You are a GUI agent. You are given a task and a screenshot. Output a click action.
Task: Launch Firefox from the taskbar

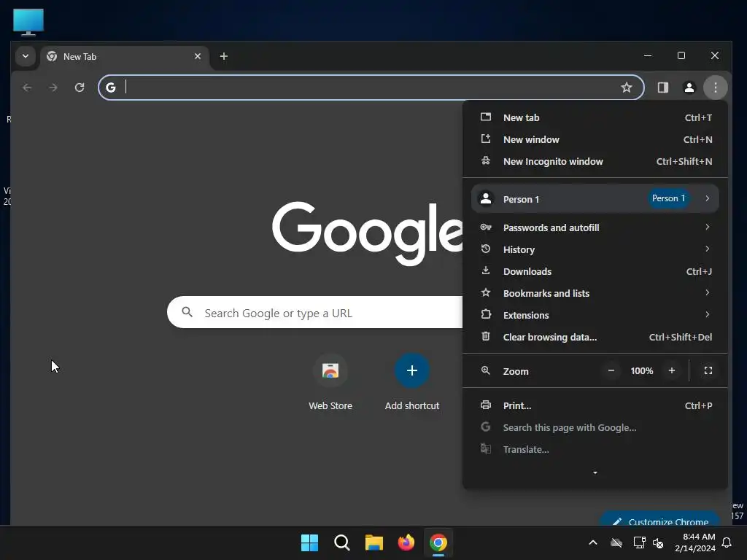pyautogui.click(x=406, y=542)
